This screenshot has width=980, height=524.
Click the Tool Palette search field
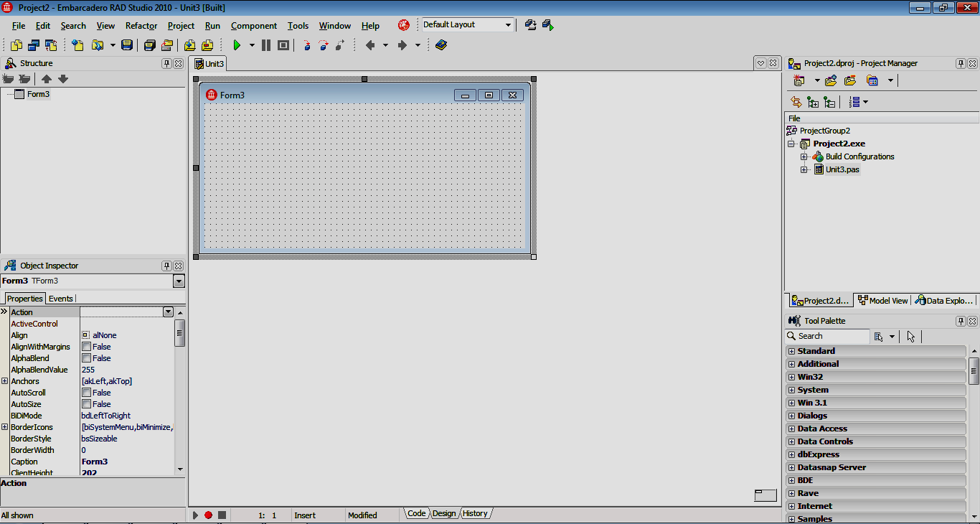tap(827, 336)
